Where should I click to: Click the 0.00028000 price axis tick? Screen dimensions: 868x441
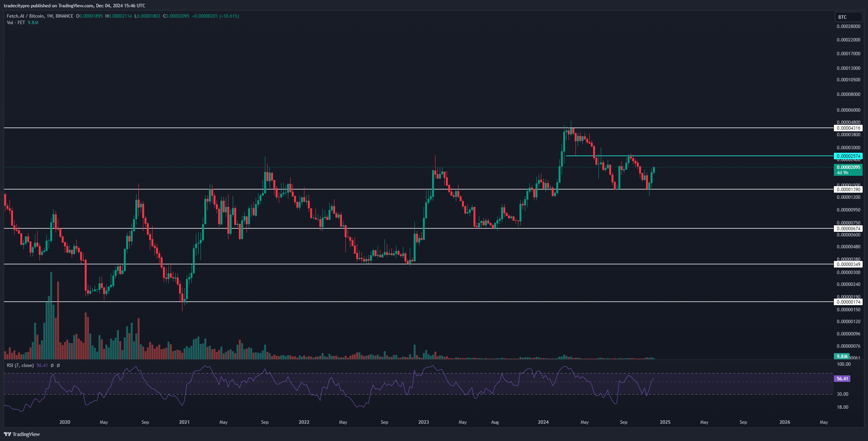point(848,26)
